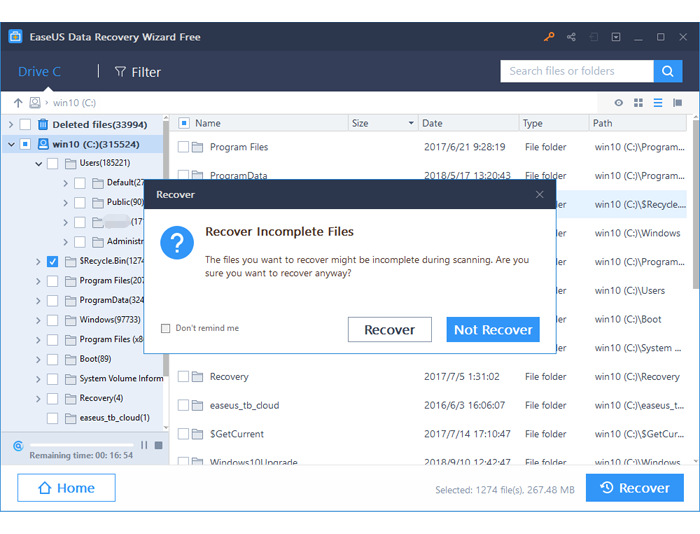The width and height of the screenshot is (700, 534).
Task: Open the Size column sort dropdown arrow
Action: tap(411, 123)
